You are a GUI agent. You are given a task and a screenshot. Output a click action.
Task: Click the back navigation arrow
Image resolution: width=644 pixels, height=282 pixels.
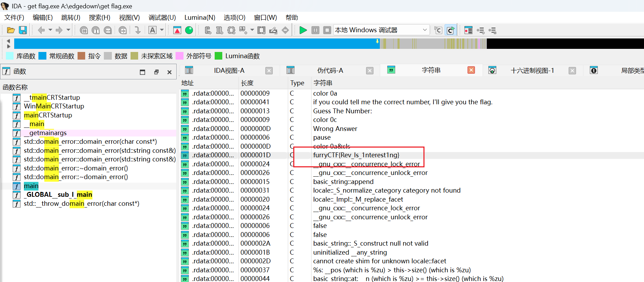(41, 30)
